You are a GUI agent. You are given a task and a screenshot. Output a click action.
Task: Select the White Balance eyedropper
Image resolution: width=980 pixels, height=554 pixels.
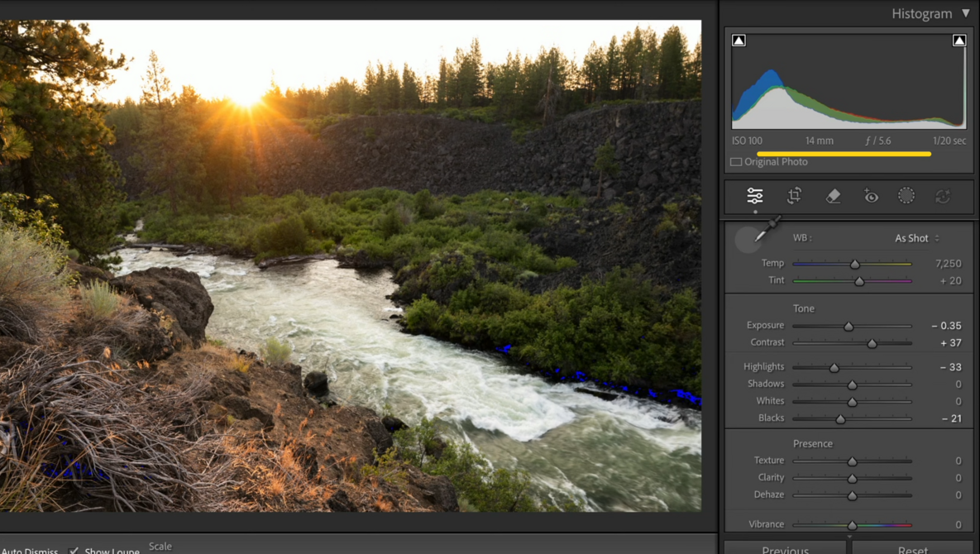750,239
